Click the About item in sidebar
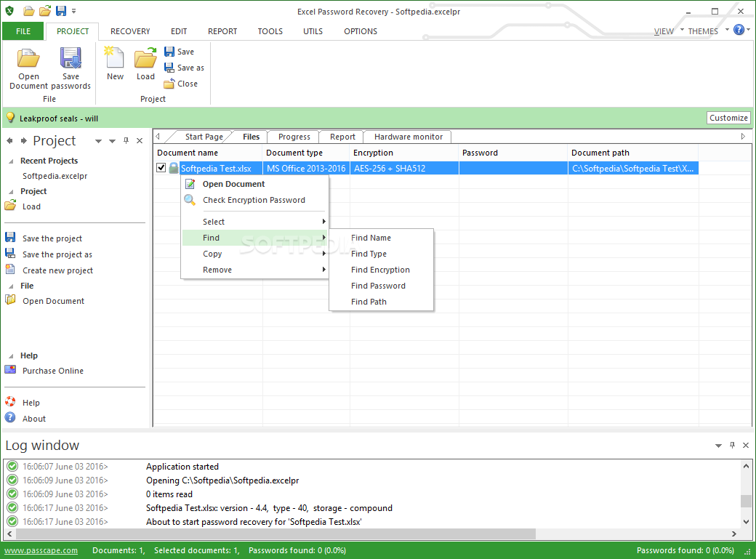 pos(25,418)
